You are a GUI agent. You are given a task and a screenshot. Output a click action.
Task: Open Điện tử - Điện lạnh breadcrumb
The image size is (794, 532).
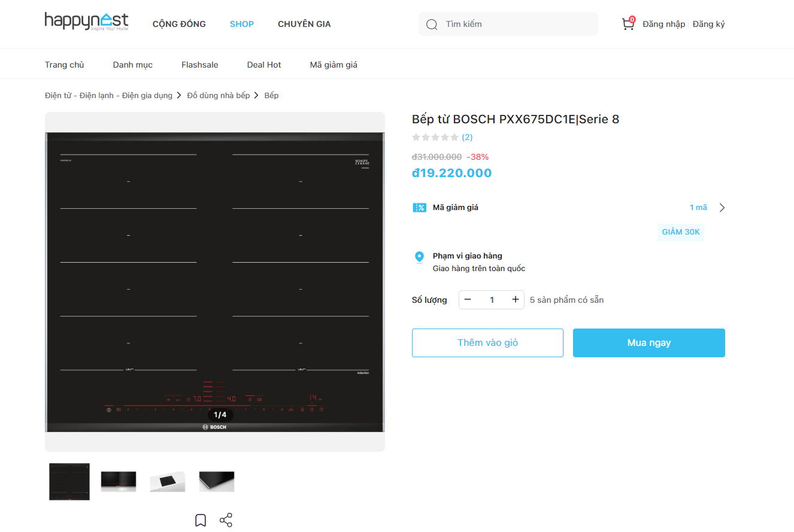click(x=108, y=95)
